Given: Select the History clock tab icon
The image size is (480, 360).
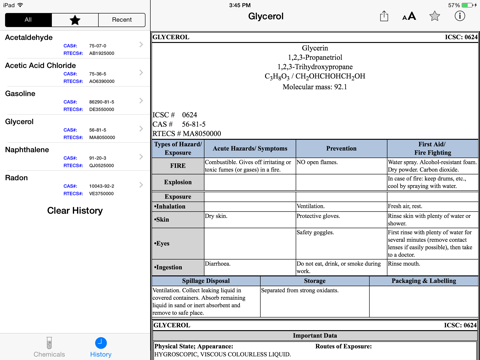Looking at the screenshot, I should (x=101, y=343).
